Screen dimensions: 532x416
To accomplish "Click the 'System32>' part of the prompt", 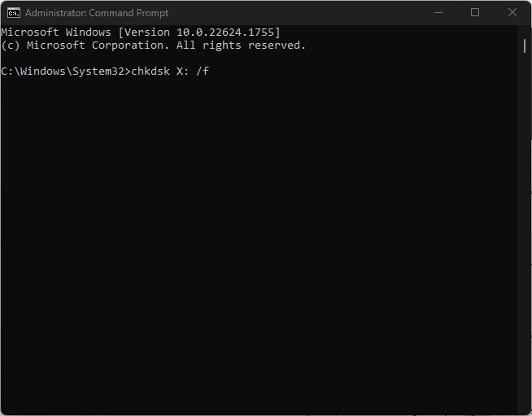I will click(102, 71).
